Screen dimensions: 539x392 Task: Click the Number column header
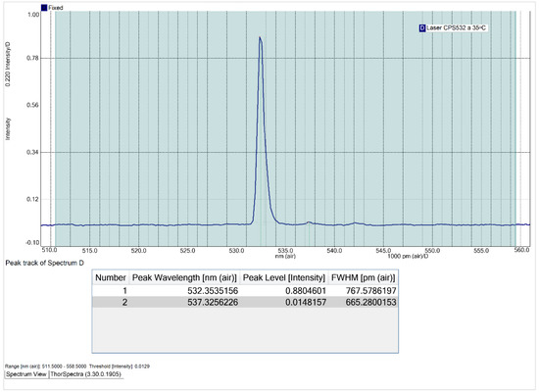tap(111, 277)
